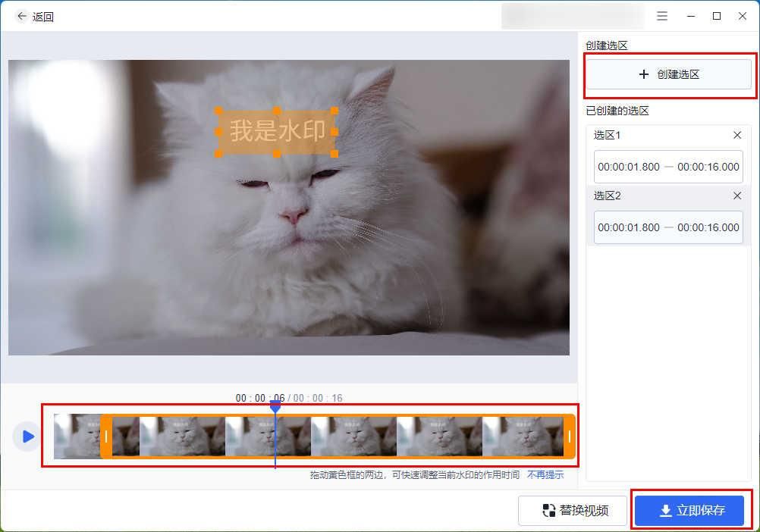Delete 选区2 using its X icon
This screenshot has height=532, width=760.
[736, 196]
